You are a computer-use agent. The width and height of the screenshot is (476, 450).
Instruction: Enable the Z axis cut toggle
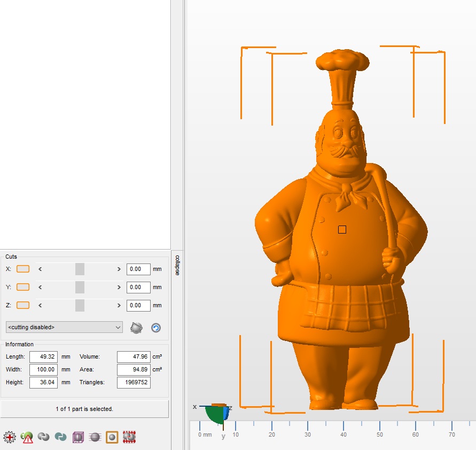coord(22,305)
